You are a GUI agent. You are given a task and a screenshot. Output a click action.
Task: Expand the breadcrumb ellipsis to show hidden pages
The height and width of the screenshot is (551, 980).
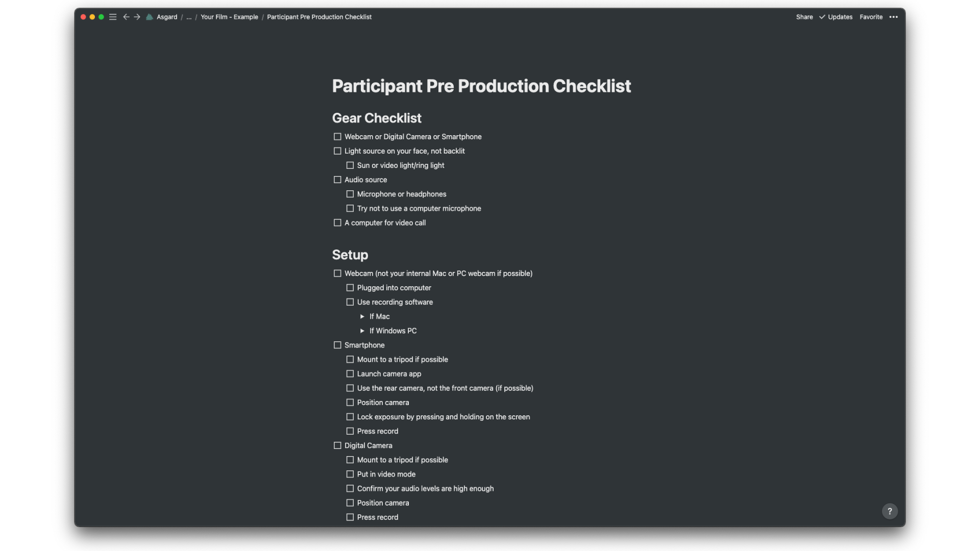(189, 17)
